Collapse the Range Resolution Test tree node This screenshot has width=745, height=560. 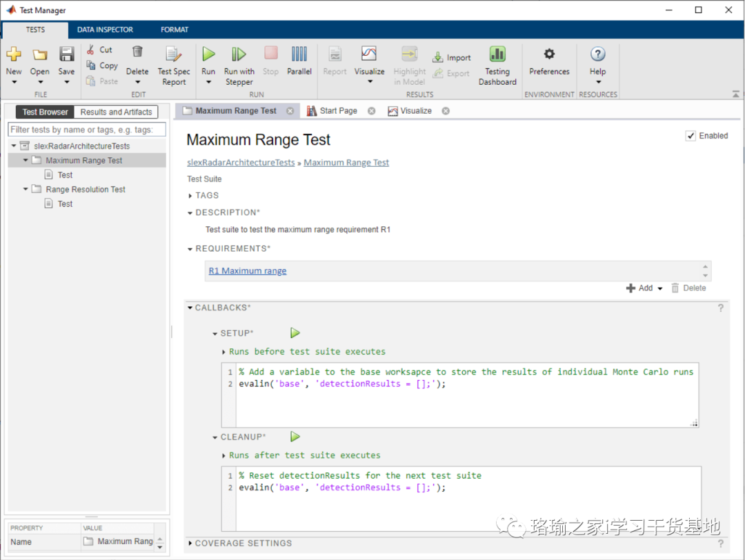pyautogui.click(x=26, y=189)
